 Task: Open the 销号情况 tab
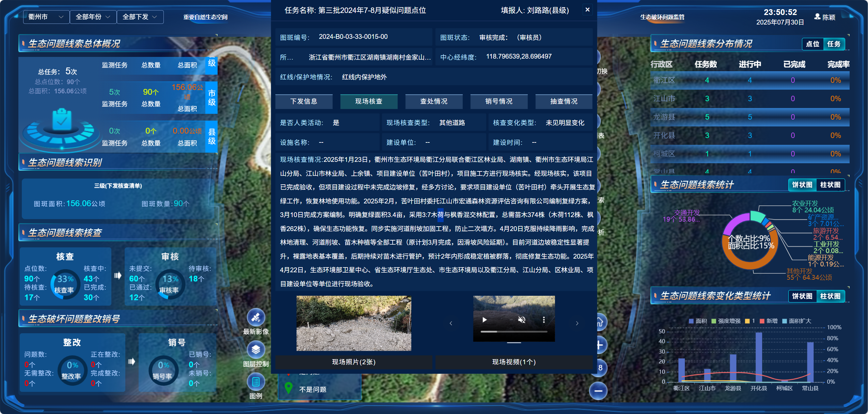[x=499, y=101]
